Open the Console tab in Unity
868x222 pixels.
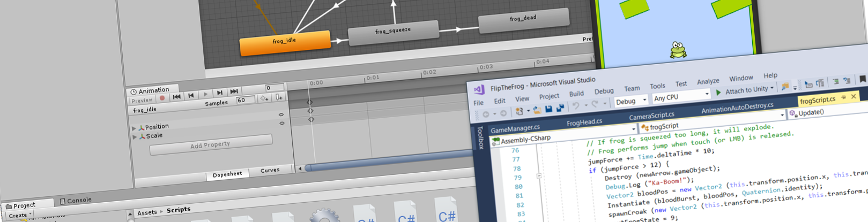(x=76, y=201)
